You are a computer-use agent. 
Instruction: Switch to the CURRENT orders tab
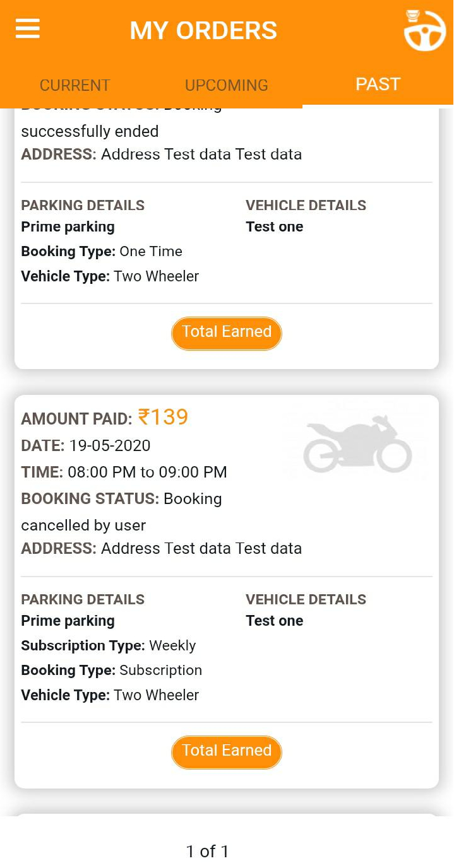(x=75, y=85)
